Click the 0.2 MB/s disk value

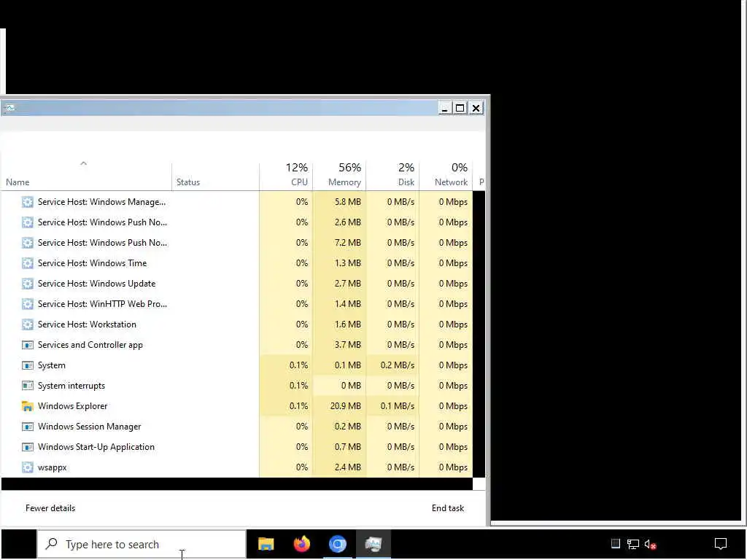coord(398,366)
